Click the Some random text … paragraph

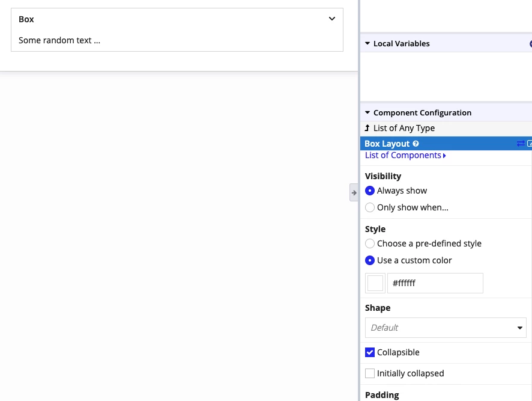[x=59, y=40]
